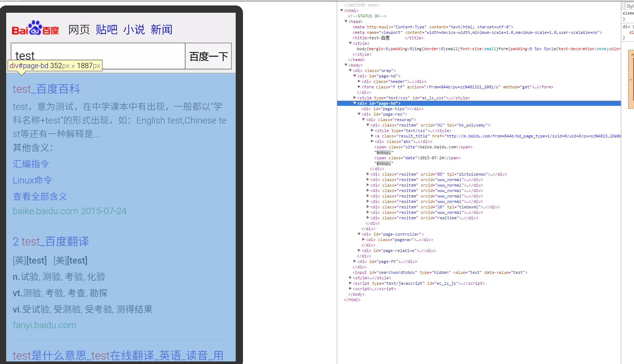
Task: Collapse the html root node
Action: (342, 11)
